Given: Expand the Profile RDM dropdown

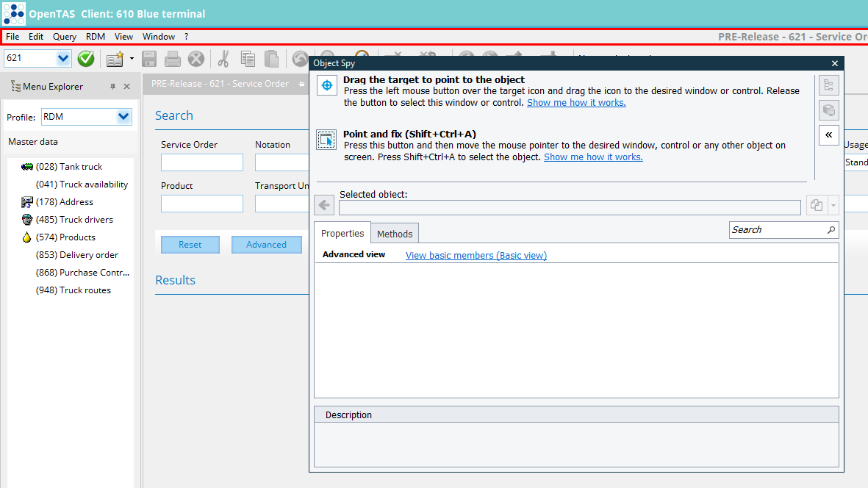Looking at the screenshot, I should pyautogui.click(x=123, y=117).
